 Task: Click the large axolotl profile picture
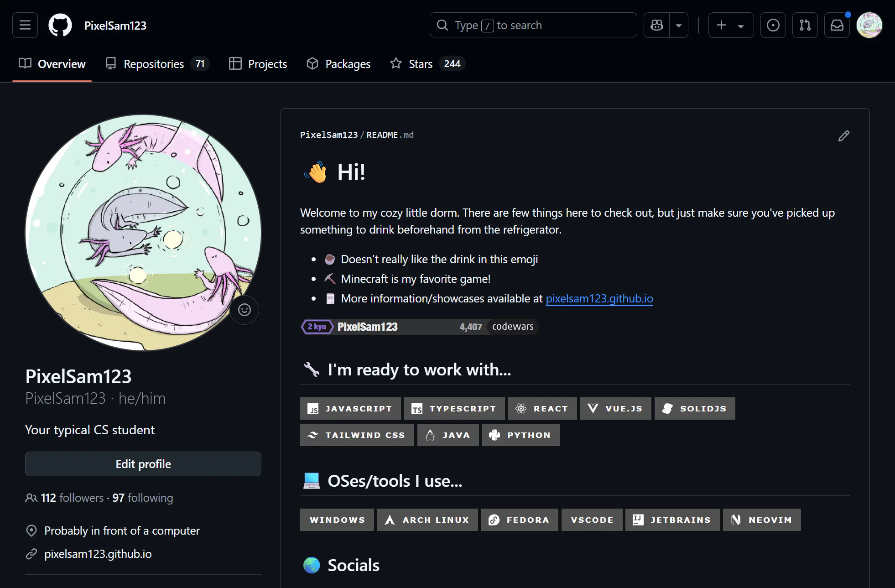(x=143, y=233)
